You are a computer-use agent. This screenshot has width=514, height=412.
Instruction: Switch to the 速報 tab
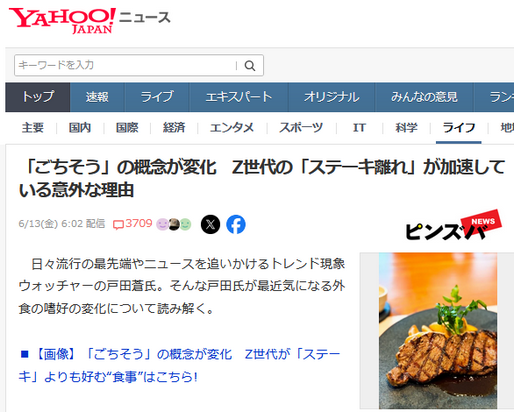(97, 97)
